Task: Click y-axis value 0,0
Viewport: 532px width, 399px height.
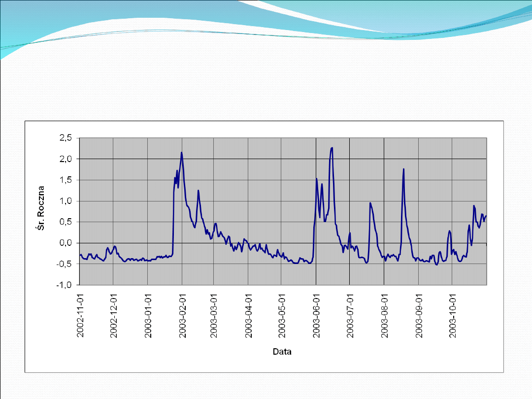Action: tap(66, 243)
